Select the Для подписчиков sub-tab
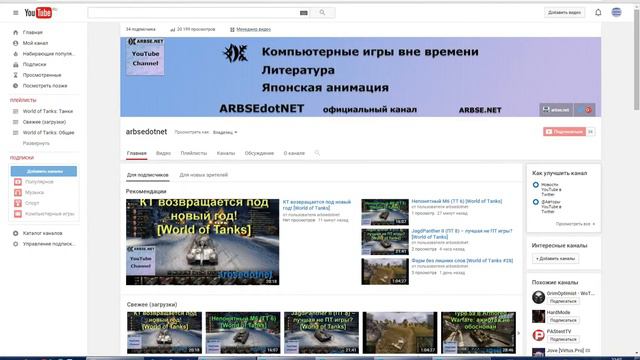 coord(147,175)
